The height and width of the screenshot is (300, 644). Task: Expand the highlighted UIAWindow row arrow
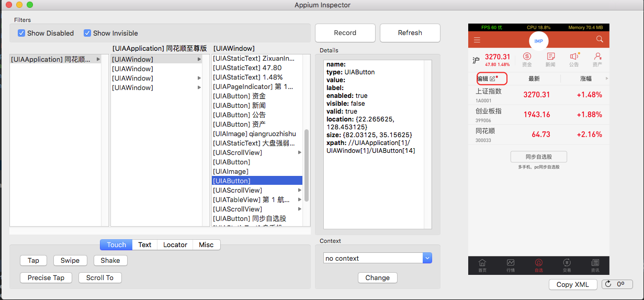point(199,60)
